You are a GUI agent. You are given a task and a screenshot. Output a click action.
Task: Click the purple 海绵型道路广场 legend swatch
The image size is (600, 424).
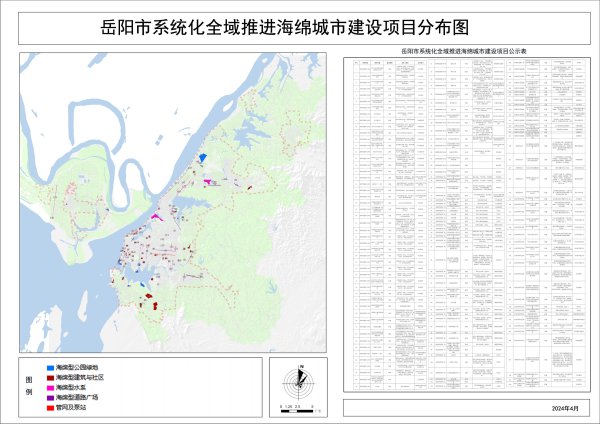click(49, 397)
